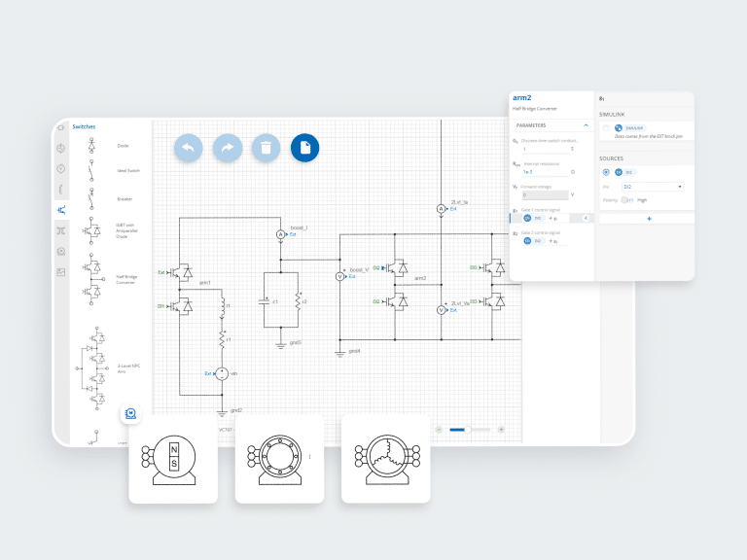Select the SIMULINK source radio button

point(606,128)
